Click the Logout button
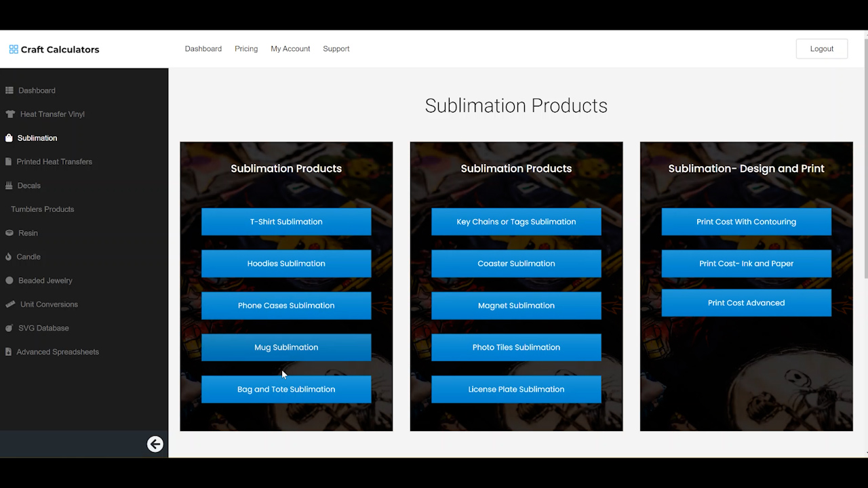The image size is (868, 488). 822,49
